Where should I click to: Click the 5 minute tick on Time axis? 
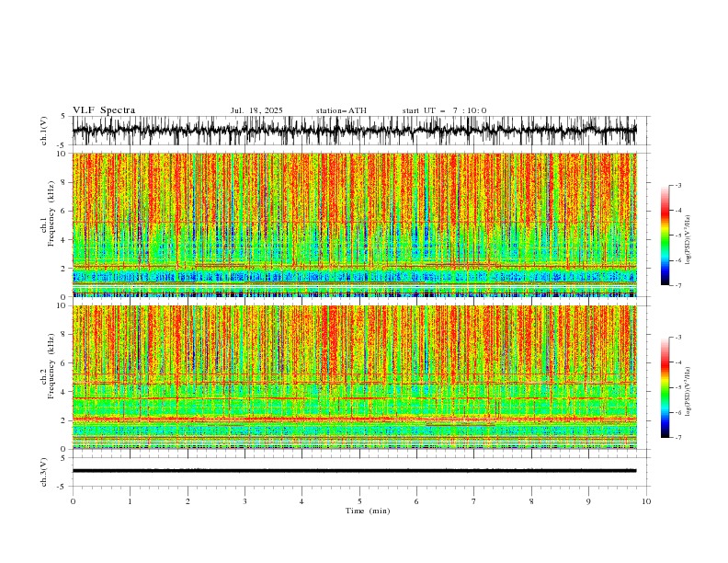click(x=359, y=501)
